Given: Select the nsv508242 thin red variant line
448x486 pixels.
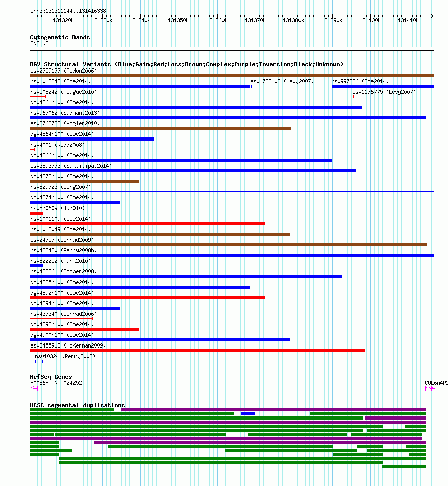Looking at the screenshot, I should (38, 97).
